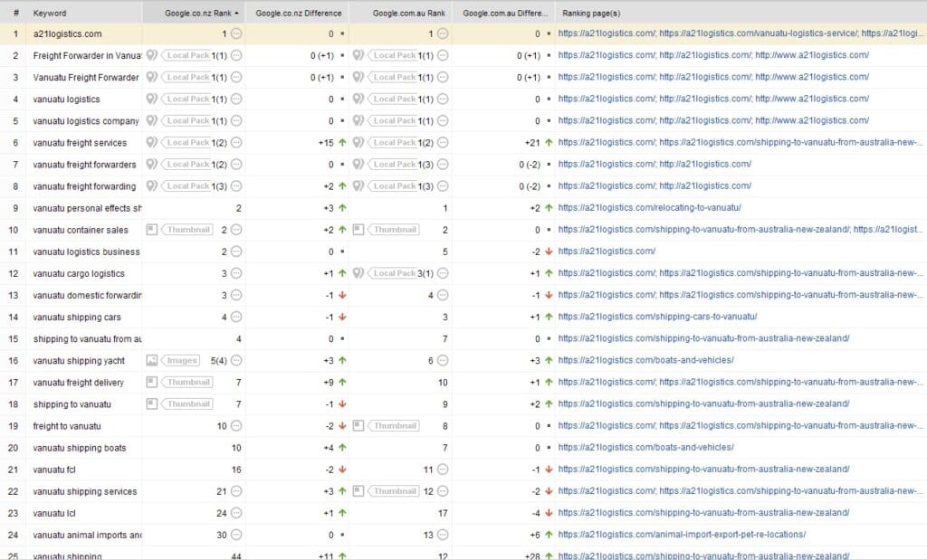The width and height of the screenshot is (927, 560).
Task: Click Google.com.au Local Pack badge for vanuatu freight forwarders
Action: (x=393, y=165)
